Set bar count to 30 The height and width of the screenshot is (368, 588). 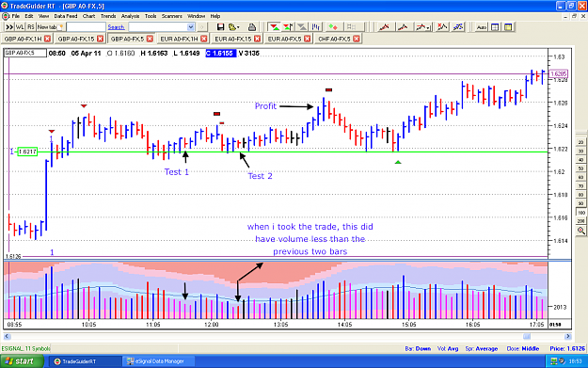[x=580, y=152]
